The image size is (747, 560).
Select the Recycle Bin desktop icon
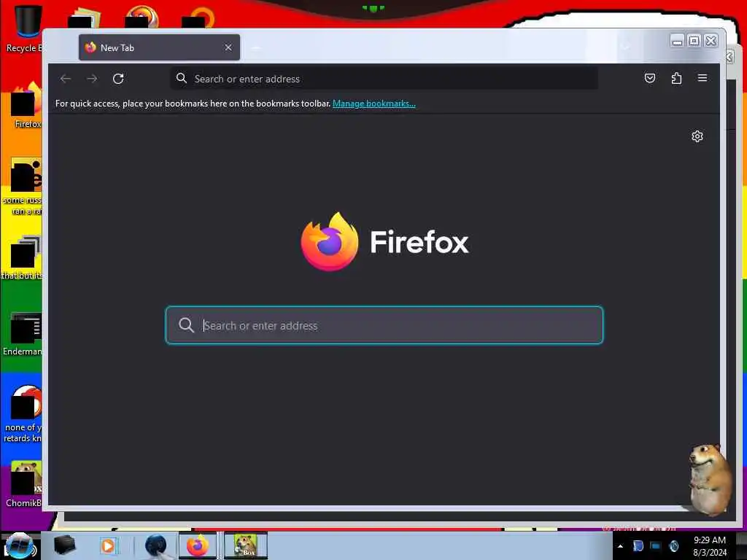tap(24, 28)
